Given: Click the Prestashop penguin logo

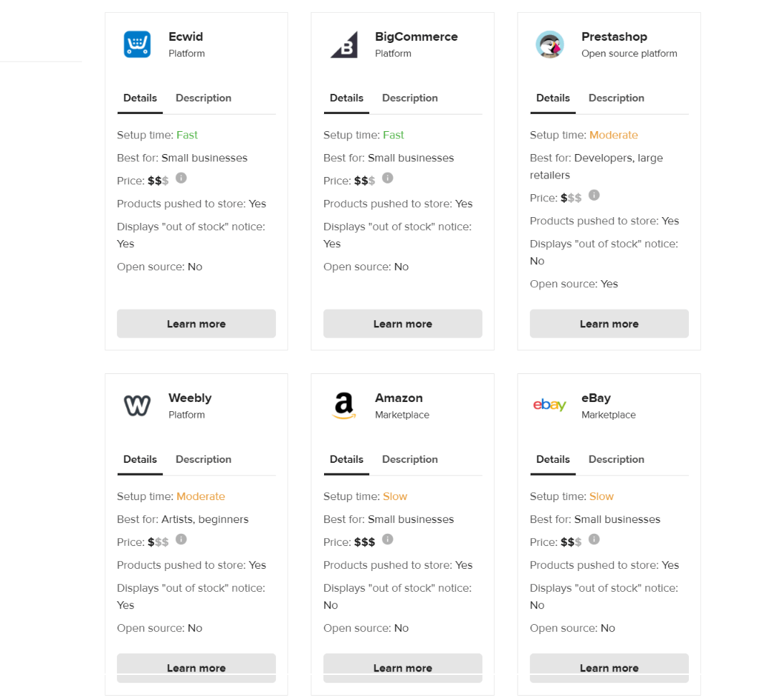Looking at the screenshot, I should tap(550, 44).
